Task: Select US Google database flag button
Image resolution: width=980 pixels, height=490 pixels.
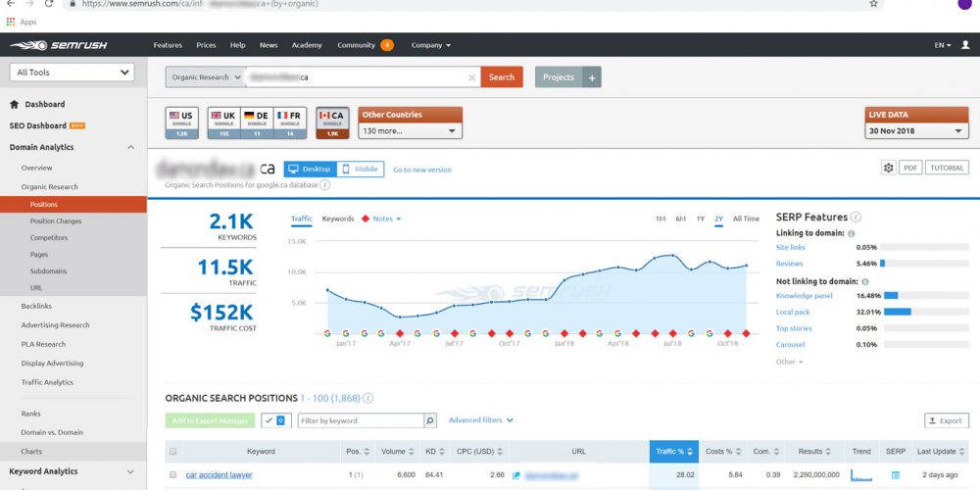Action: tap(182, 122)
